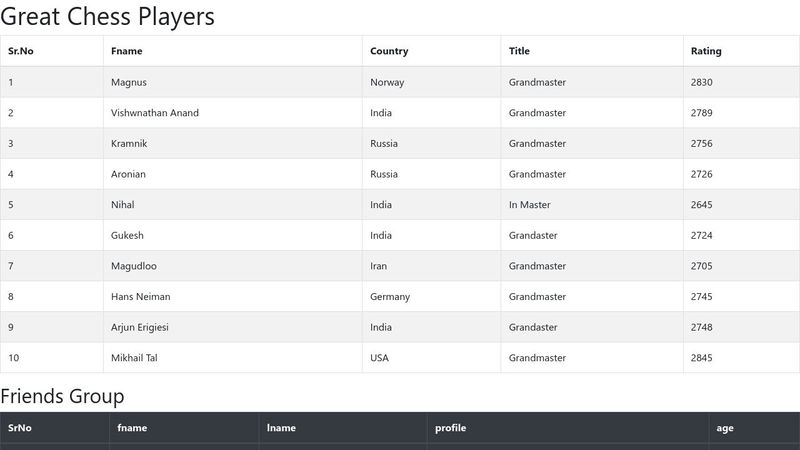Click the Friends Group heading
Image resolution: width=800 pixels, height=450 pixels.
[x=62, y=396]
